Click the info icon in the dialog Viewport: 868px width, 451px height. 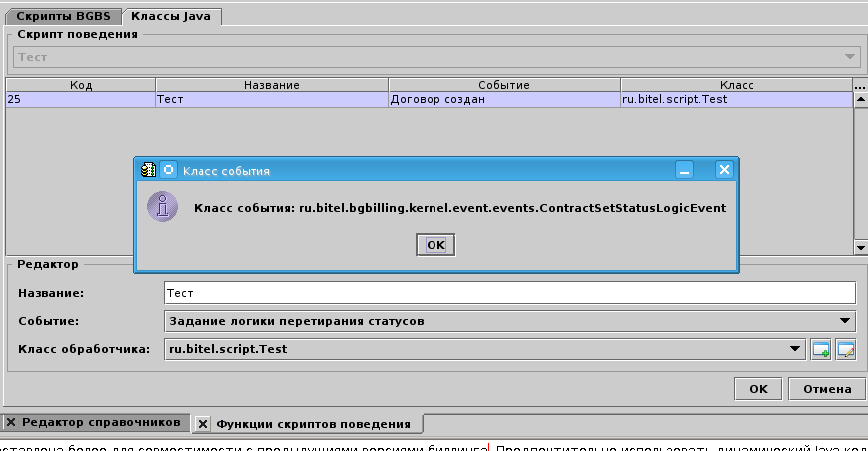pos(161,207)
